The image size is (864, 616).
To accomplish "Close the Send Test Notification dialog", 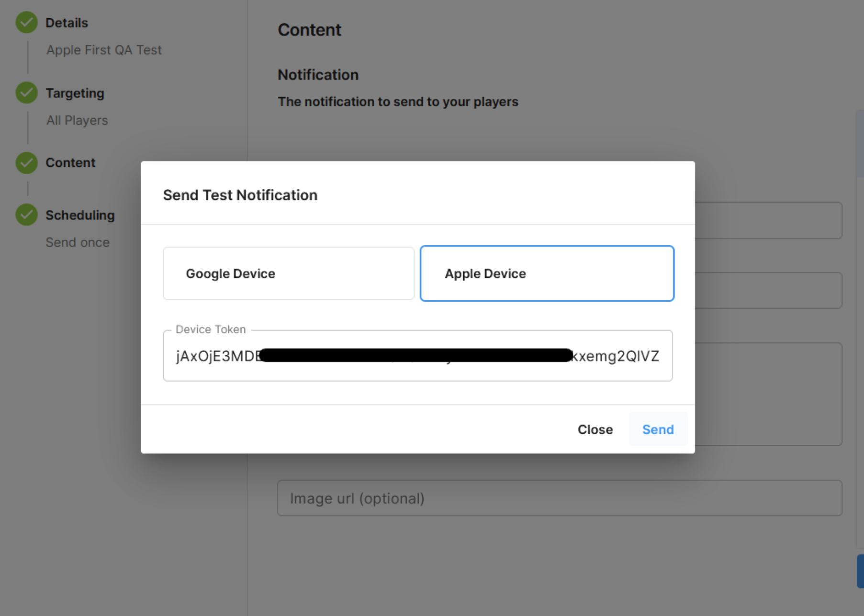I will tap(595, 429).
